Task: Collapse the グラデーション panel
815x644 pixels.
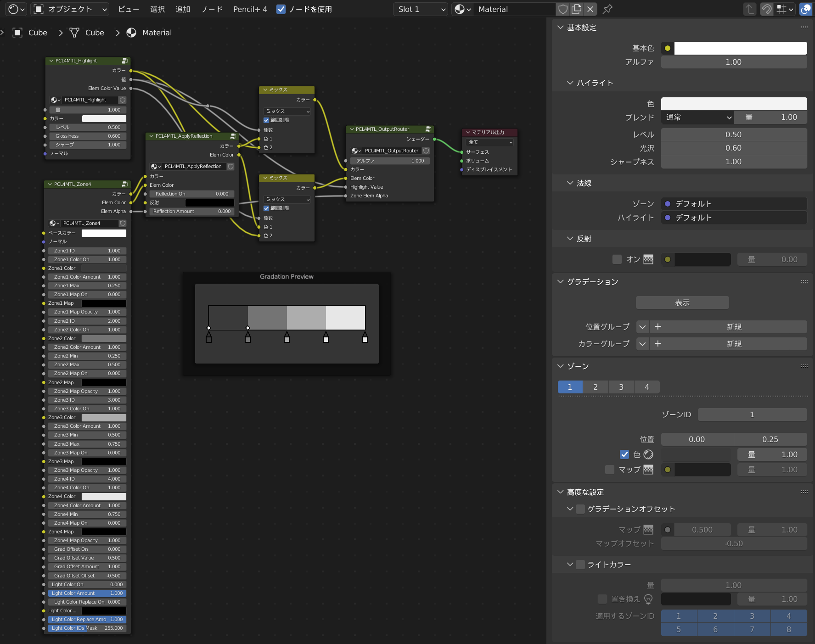Action: [560, 282]
